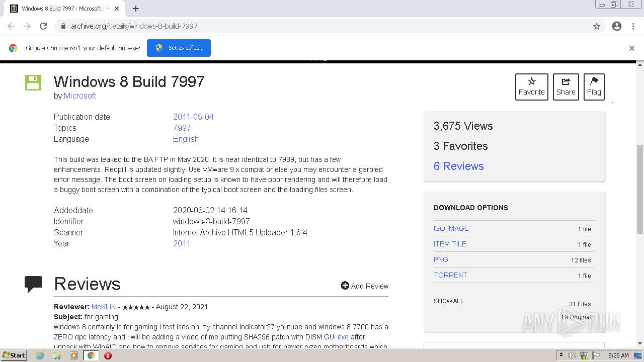Click scrollbar up arrow
Image resolution: width=644 pixels, height=362 pixels.
640,64
